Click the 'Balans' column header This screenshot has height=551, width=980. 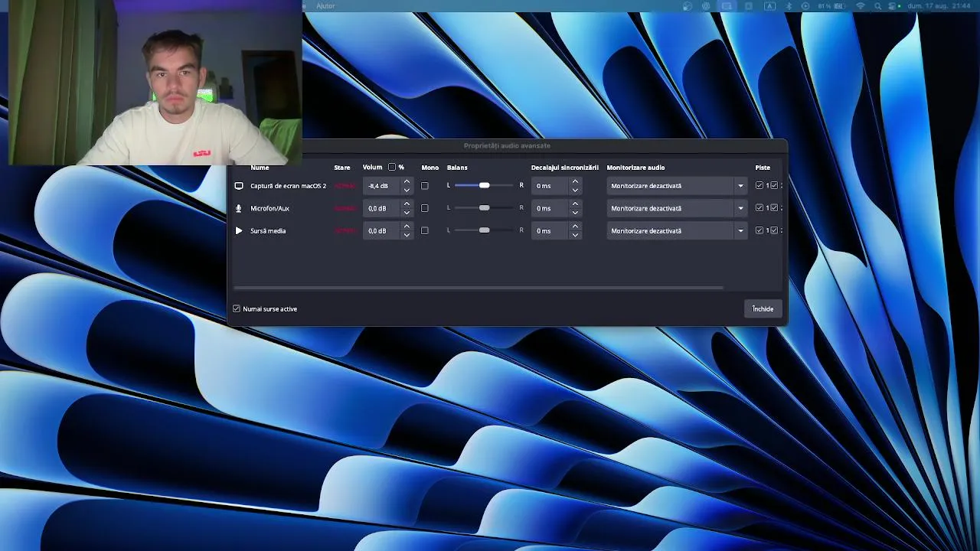coord(457,168)
